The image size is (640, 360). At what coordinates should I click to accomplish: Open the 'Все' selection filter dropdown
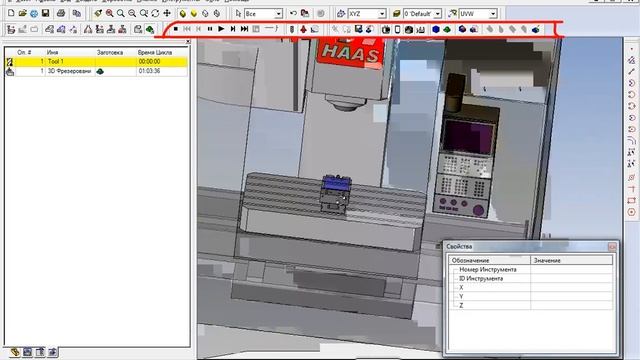pyautogui.click(x=278, y=14)
